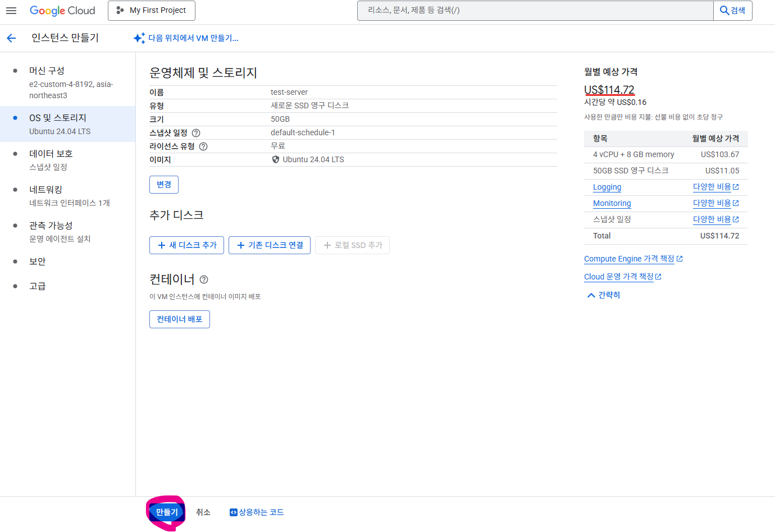Viewport: 775px width, 532px height.
Task: Click the default-schedule-1 value
Action: point(303,132)
